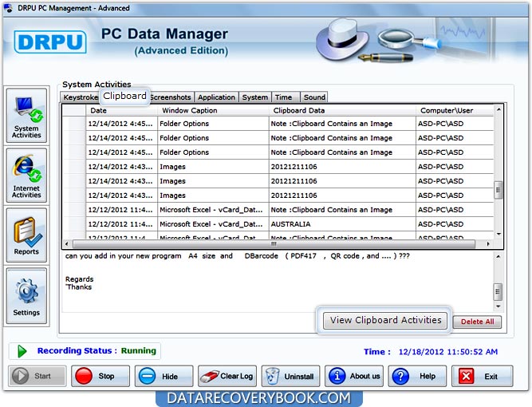Image resolution: width=532 pixels, height=407 pixels.
Task: Open Internet Activities sidebar panel
Action: click(26, 176)
